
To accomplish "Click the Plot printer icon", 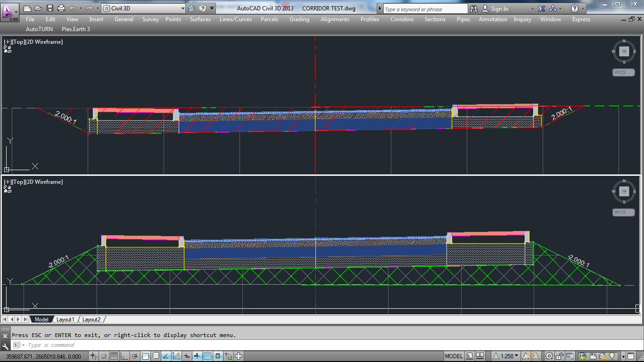I will (61, 8).
